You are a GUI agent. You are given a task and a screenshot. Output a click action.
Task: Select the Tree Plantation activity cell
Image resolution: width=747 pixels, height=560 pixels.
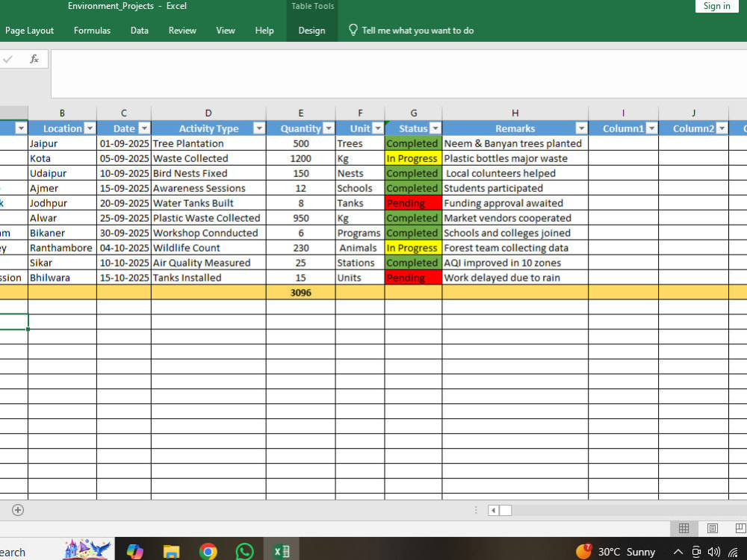208,143
